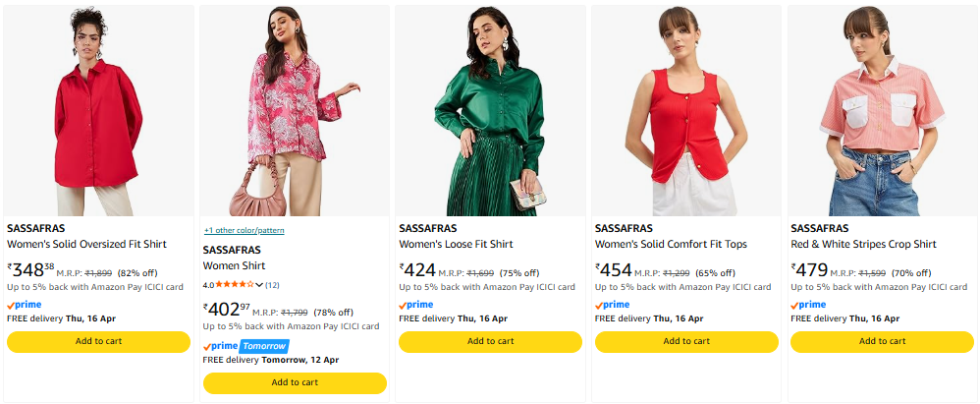Open the Red & White Stripes Crop Shirt title

point(863,244)
